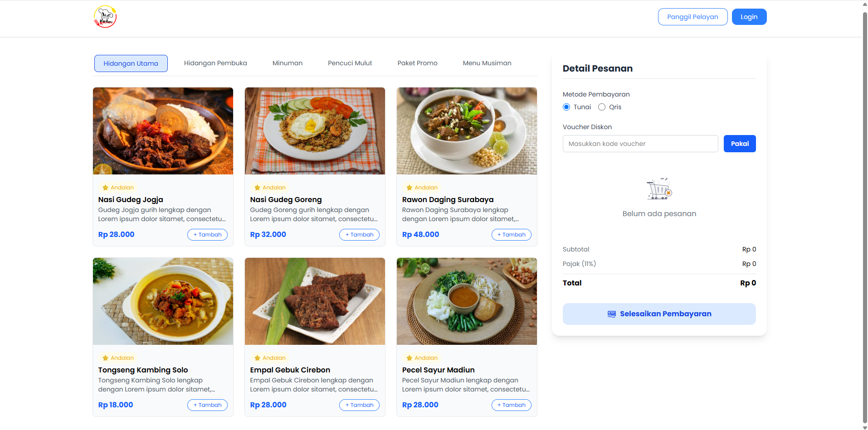Click the star icon on Pecel Sayur Madiun's Andalan badge

(x=409, y=358)
